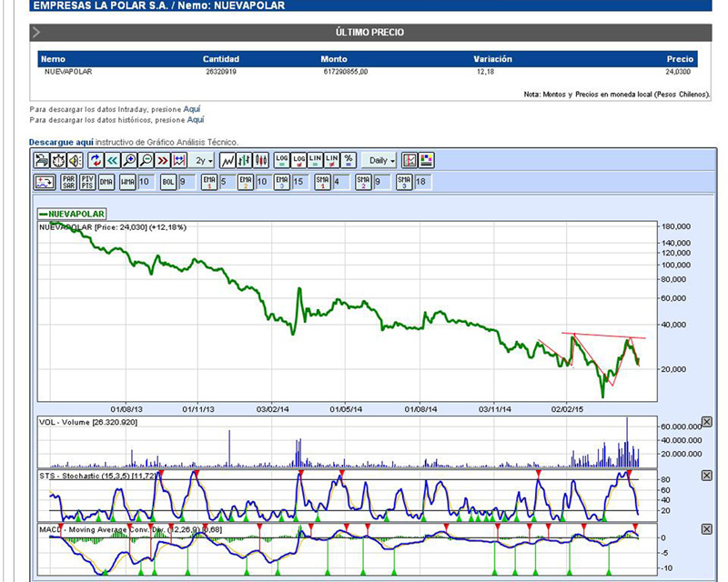The width and height of the screenshot is (728, 582).
Task: Enable the EMA 1 indicator
Action: (x=209, y=182)
